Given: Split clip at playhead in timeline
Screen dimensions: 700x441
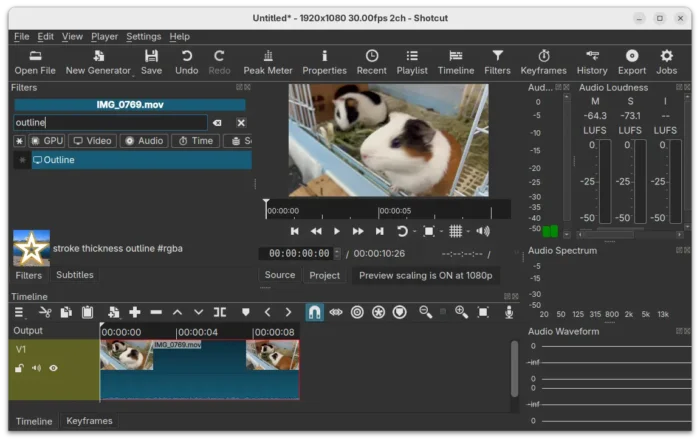Looking at the screenshot, I should pos(219,312).
